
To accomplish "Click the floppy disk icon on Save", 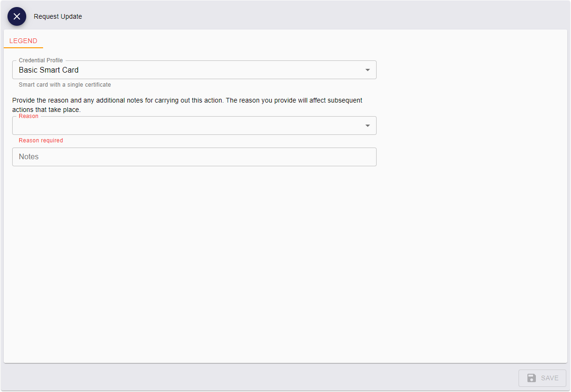I will coord(531,378).
